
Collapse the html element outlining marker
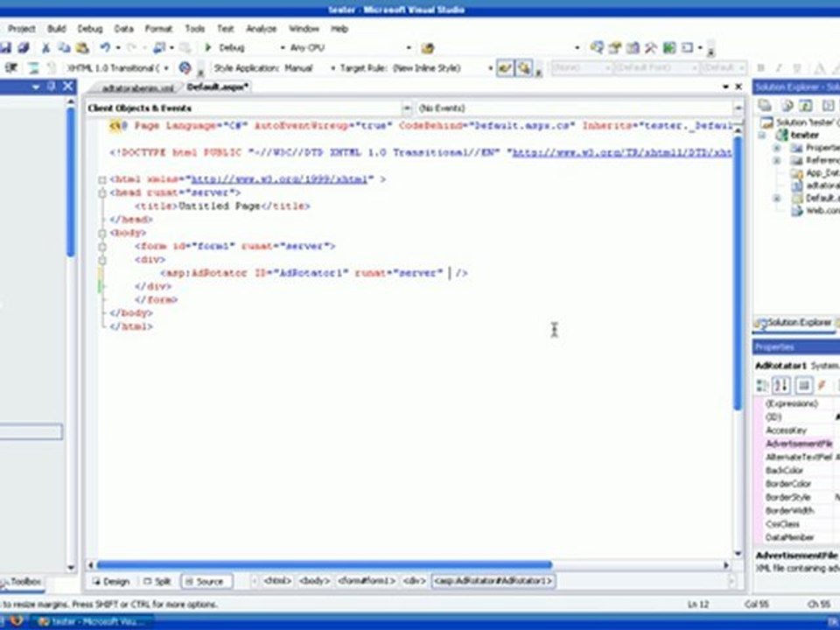[x=102, y=180]
